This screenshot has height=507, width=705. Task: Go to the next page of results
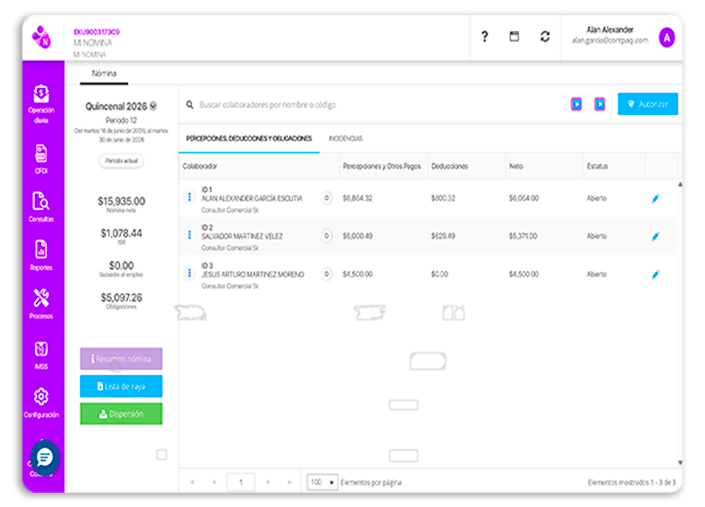click(268, 482)
